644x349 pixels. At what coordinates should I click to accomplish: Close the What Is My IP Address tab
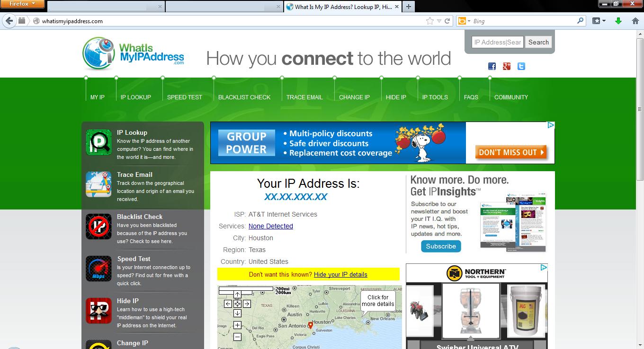[396, 7]
